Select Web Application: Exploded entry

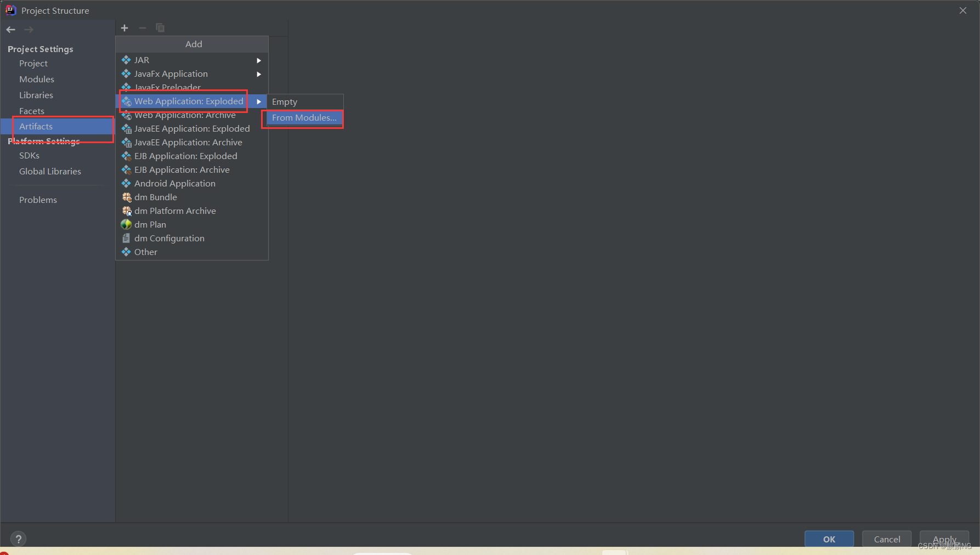click(x=192, y=101)
